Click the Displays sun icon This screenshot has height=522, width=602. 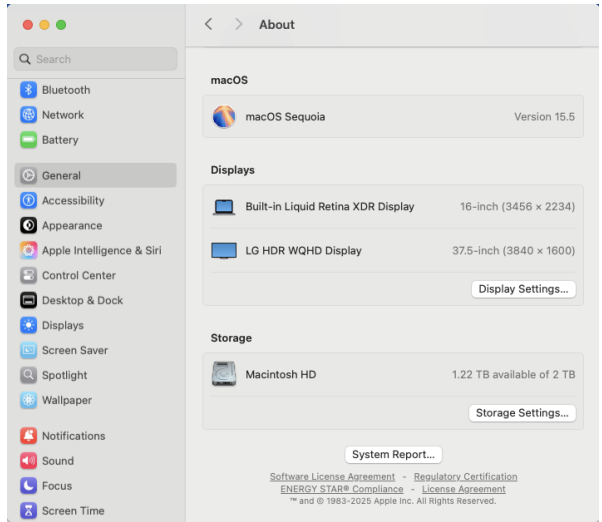coord(28,325)
